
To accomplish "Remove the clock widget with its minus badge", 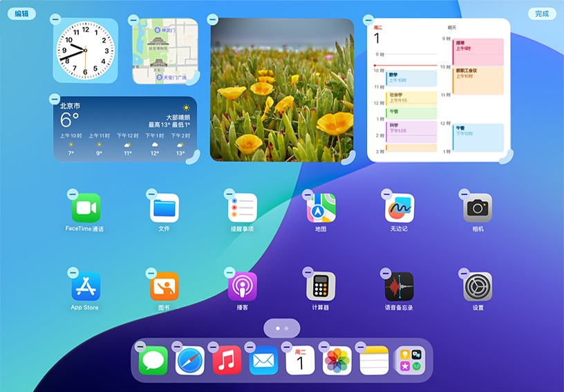I will 56,20.
